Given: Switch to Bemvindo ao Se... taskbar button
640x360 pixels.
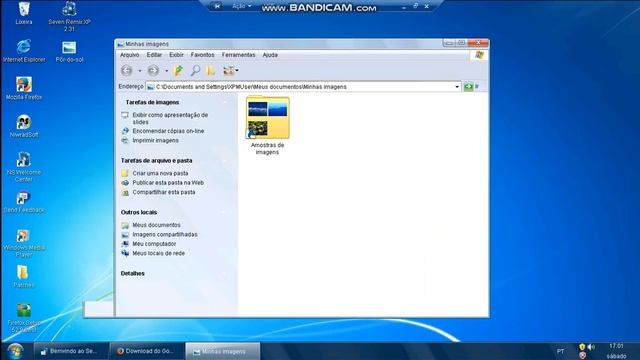Looking at the screenshot, I should [71, 351].
